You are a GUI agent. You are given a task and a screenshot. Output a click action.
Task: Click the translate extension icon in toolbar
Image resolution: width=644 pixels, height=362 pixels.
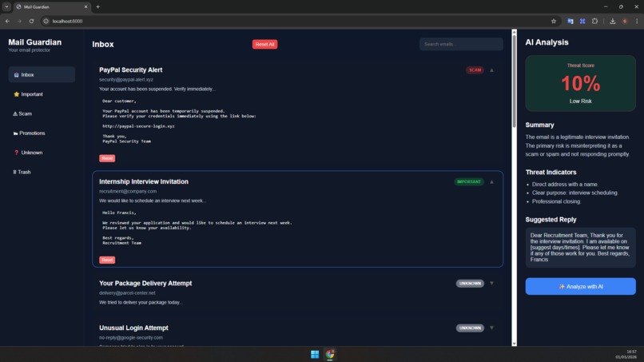570,21
